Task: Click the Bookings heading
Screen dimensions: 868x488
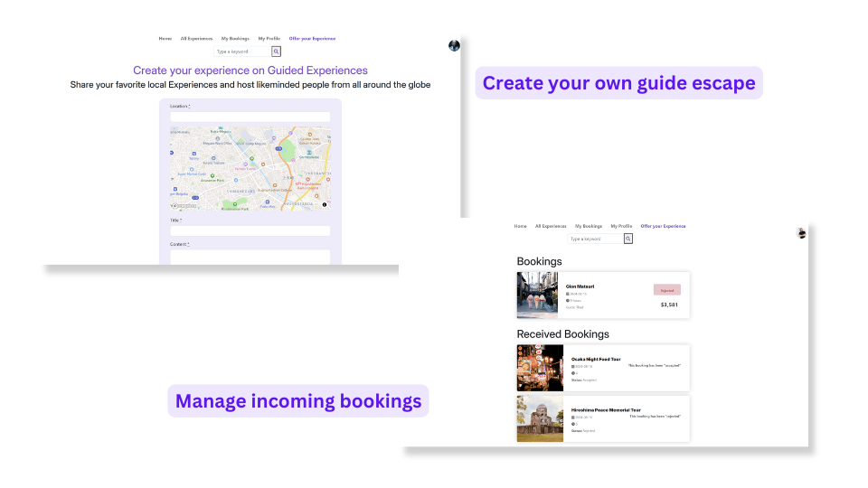Action: click(x=539, y=262)
